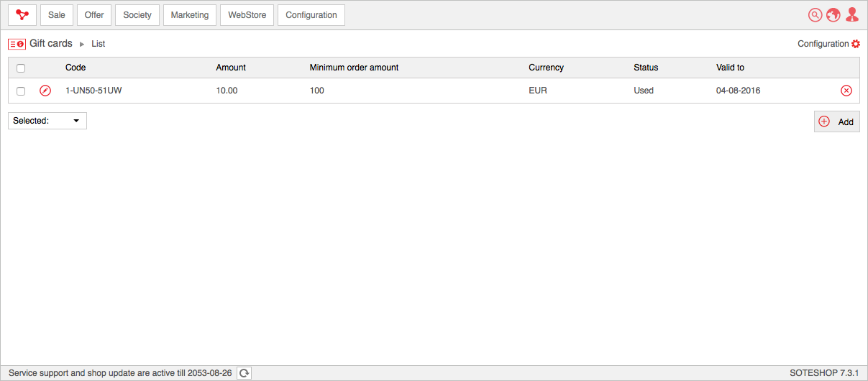
Task: Open the search magnifier icon
Action: (815, 15)
